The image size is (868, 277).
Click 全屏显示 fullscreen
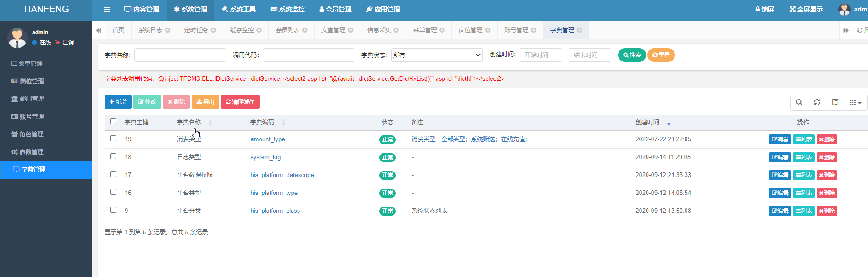[806, 10]
